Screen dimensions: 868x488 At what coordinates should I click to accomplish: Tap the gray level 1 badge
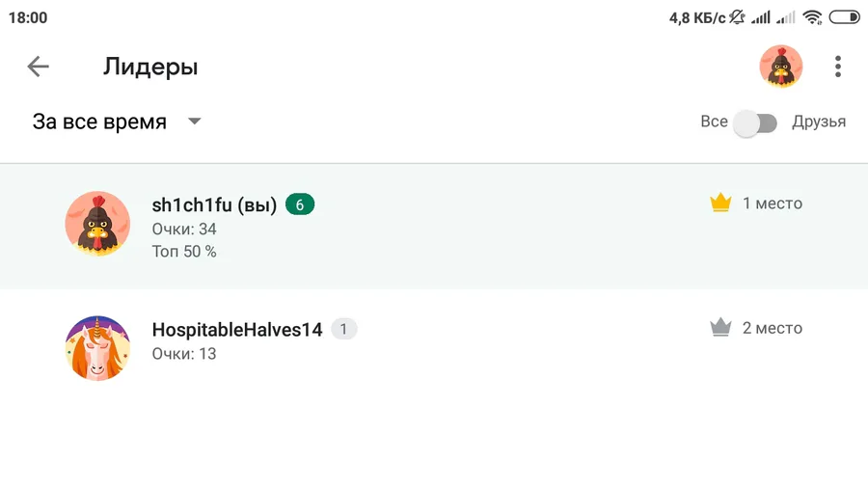[343, 329]
